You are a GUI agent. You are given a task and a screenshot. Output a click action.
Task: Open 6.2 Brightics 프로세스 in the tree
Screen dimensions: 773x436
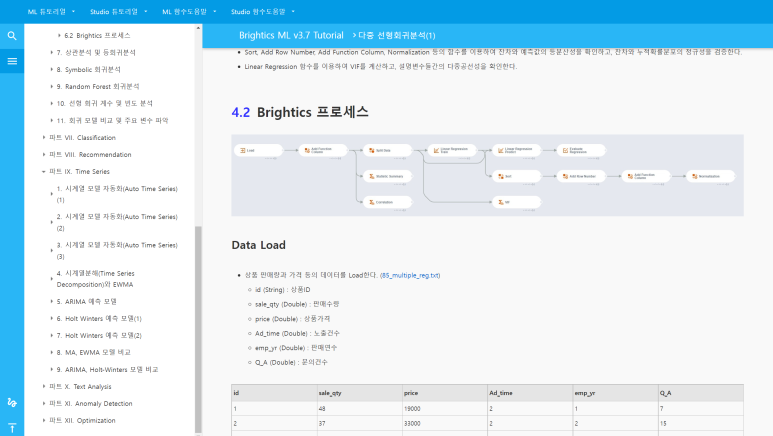pos(97,36)
